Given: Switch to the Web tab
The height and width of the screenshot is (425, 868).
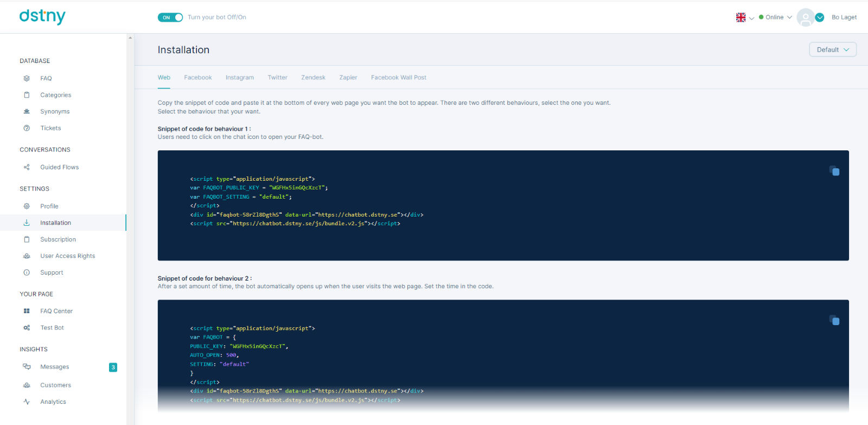Looking at the screenshot, I should click(x=164, y=78).
